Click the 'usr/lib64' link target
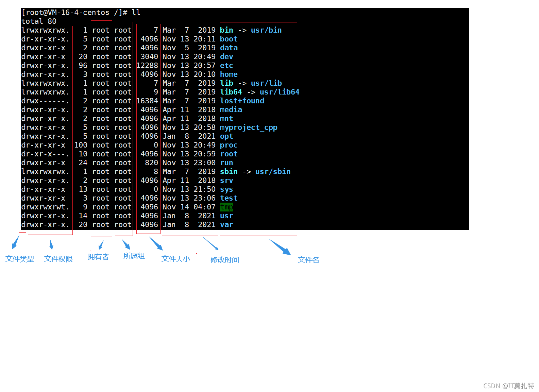 coord(280,92)
